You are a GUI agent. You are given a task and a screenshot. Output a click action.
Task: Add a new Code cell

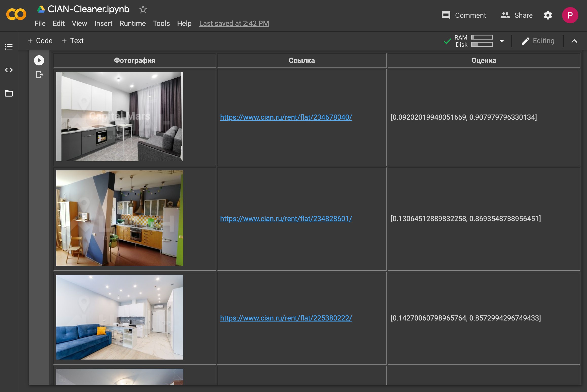pyautogui.click(x=40, y=41)
